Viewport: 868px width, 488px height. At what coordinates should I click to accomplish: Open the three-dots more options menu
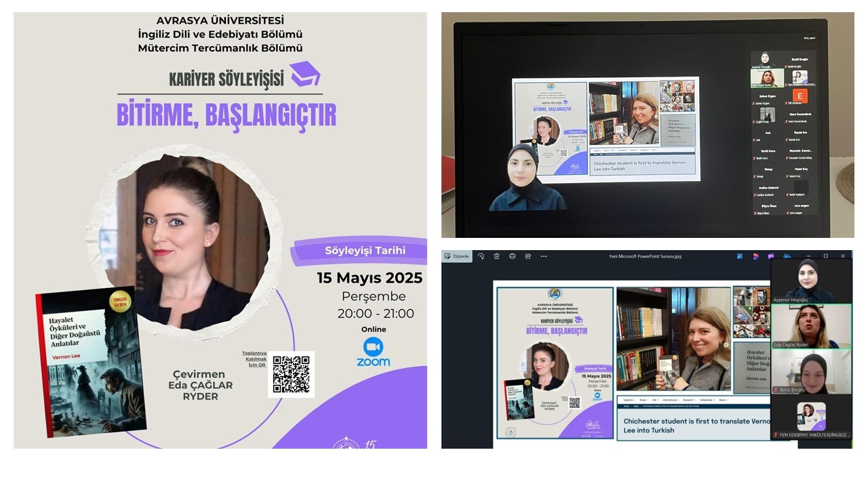pyautogui.click(x=543, y=256)
